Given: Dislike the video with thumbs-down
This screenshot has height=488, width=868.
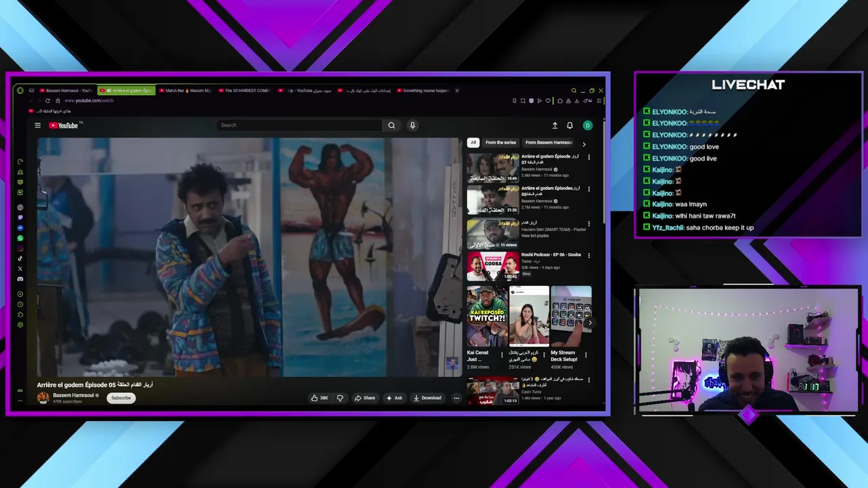Looking at the screenshot, I should coord(340,398).
